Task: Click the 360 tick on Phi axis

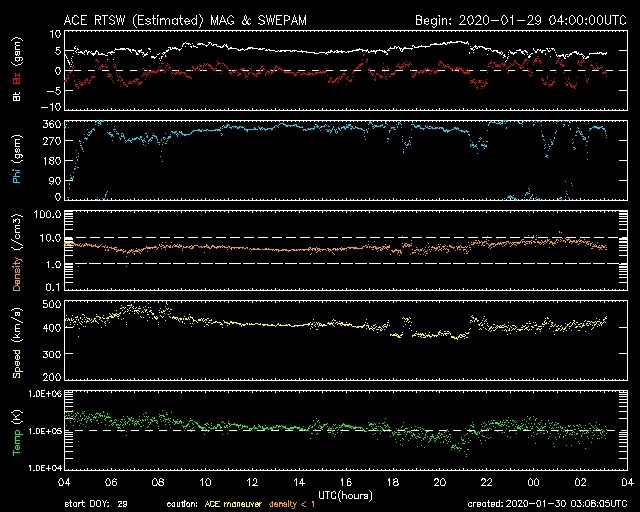Action: 52,125
